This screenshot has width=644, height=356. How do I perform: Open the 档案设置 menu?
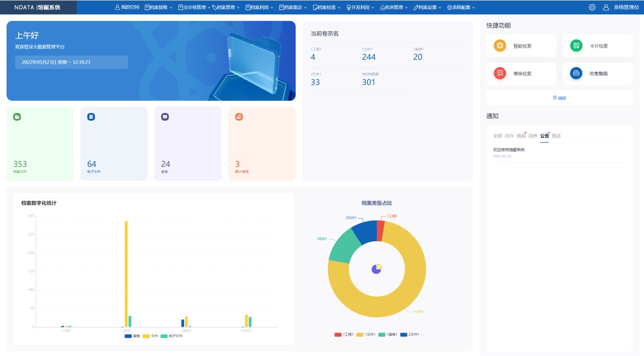[x=428, y=7]
